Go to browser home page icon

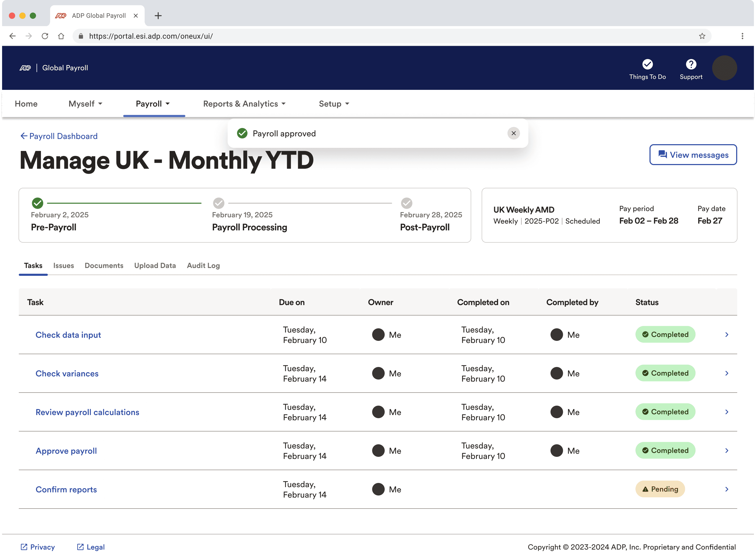(x=61, y=36)
